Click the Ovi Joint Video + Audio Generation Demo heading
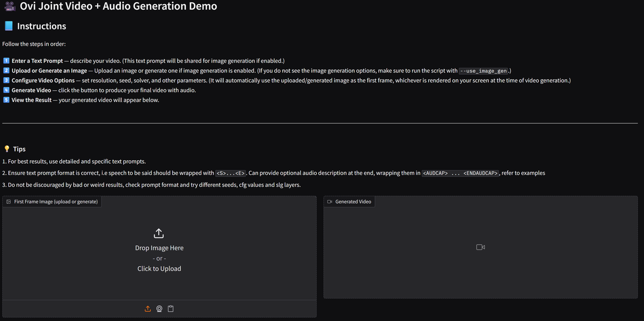Viewport: 644px width, 321px height. [119, 6]
